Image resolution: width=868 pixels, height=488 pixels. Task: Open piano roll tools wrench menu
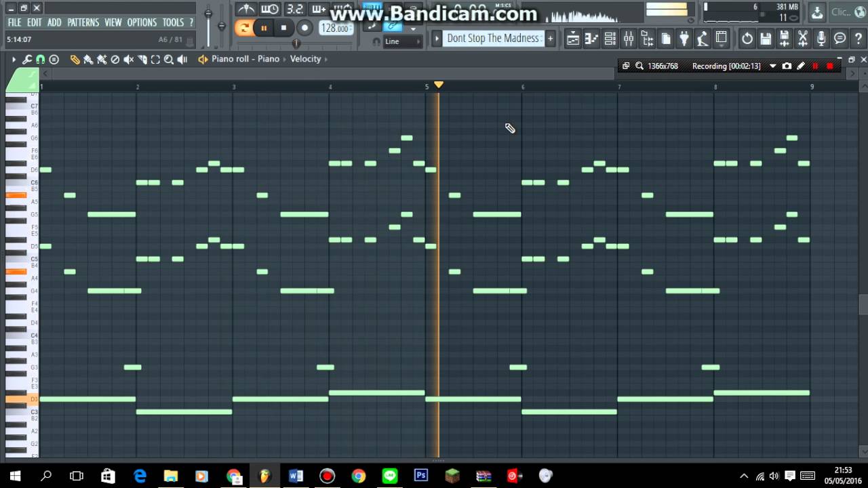coord(27,60)
